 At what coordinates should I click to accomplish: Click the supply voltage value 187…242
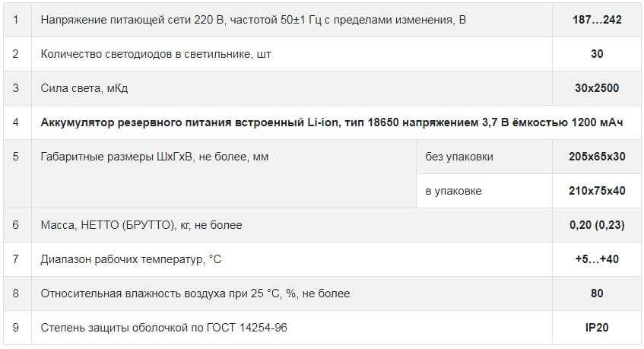(597, 20)
